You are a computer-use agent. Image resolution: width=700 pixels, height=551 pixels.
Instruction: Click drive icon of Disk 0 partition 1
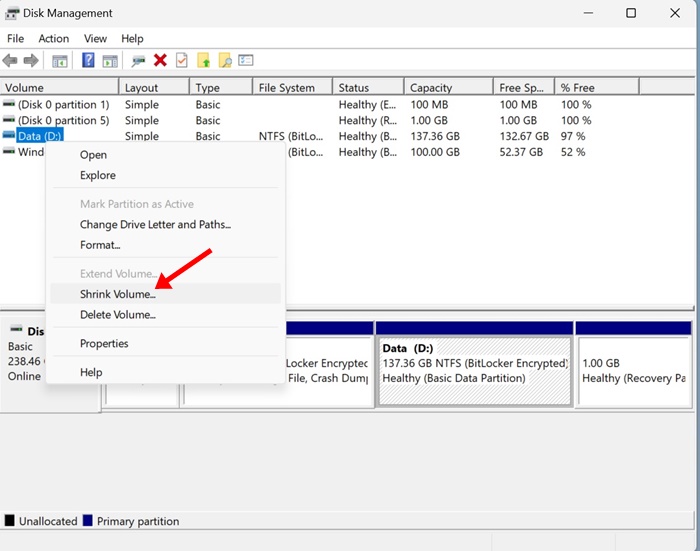[8, 104]
